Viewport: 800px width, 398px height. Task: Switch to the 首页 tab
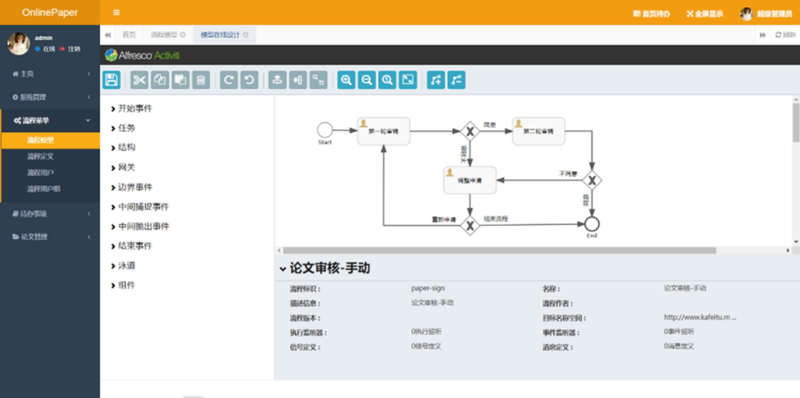point(129,35)
